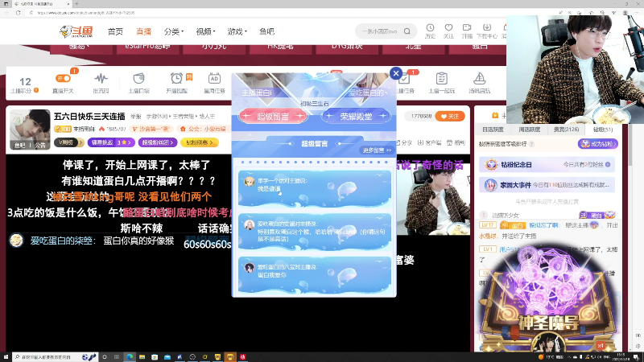Click the Windows Start button
The width and height of the screenshot is (644, 362).
pos(6,357)
